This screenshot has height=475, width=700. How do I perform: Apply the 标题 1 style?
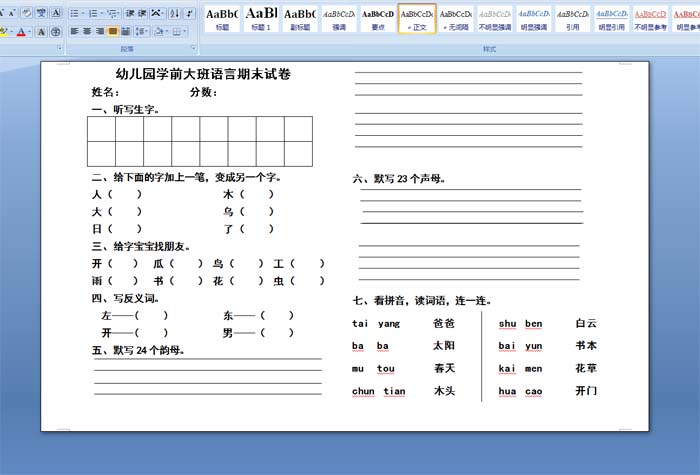[x=261, y=18]
